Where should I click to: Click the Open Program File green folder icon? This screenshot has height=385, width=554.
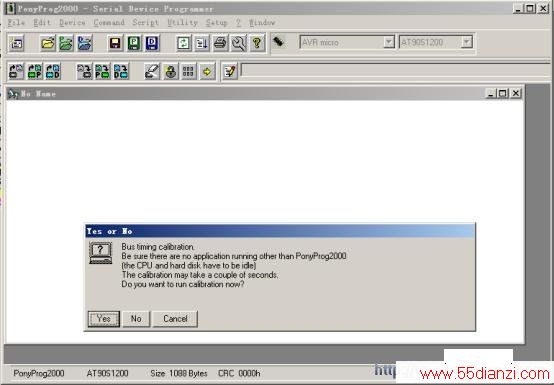[66, 43]
